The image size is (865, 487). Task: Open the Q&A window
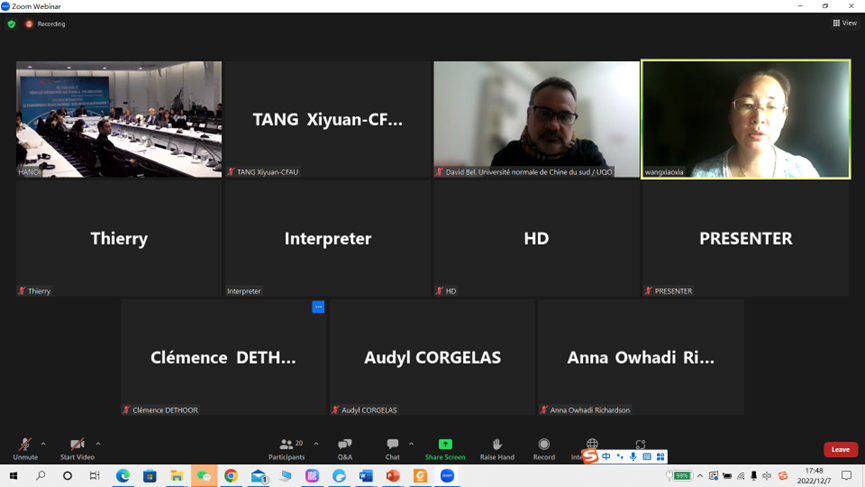(x=345, y=447)
